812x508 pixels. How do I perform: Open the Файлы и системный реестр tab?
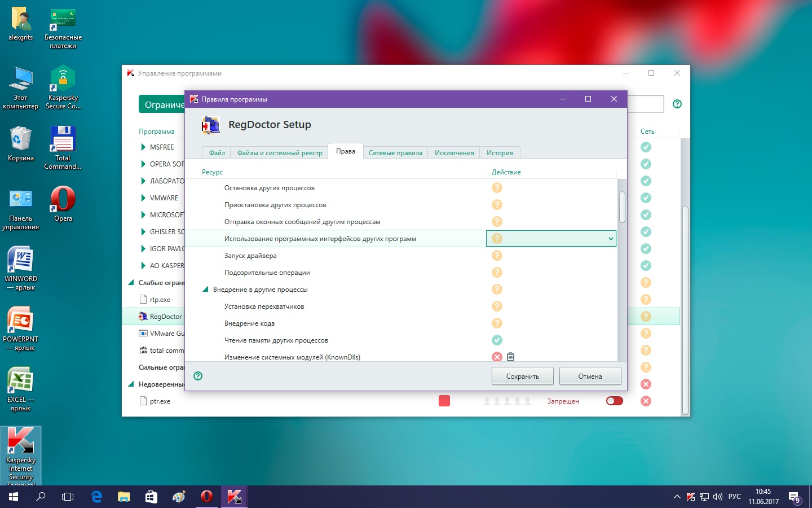pyautogui.click(x=280, y=153)
